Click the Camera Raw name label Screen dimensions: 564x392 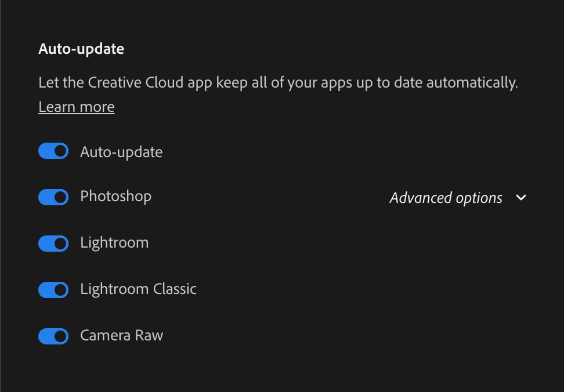click(x=121, y=336)
